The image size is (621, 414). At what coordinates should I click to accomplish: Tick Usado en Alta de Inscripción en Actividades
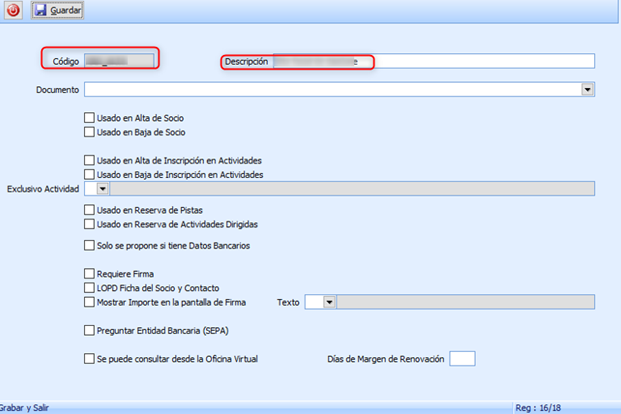pos(90,160)
